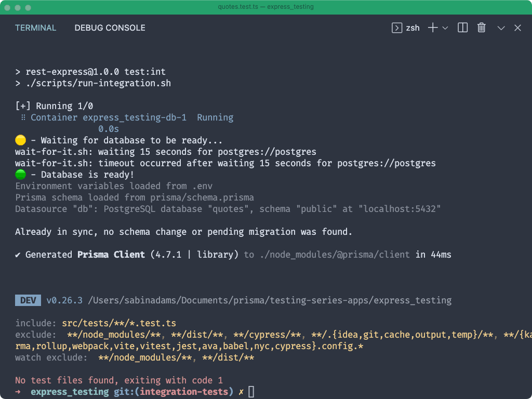Split the terminal into two panes
Viewport: 532px width, 399px height.
pyautogui.click(x=462, y=28)
